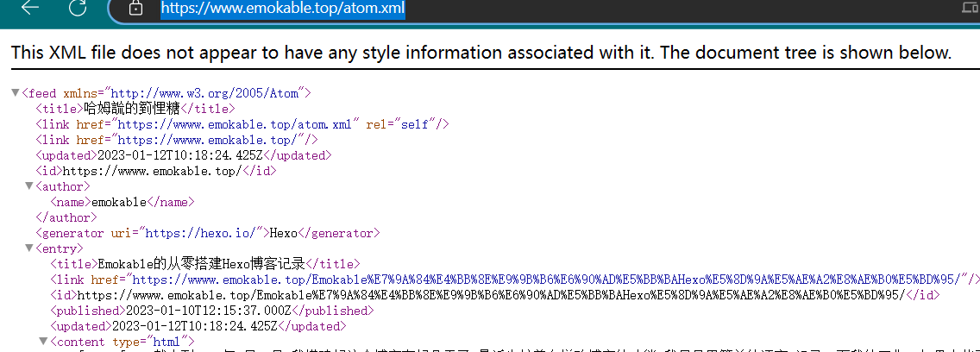
Task: Click the name element emokable
Action: pyautogui.click(x=122, y=202)
